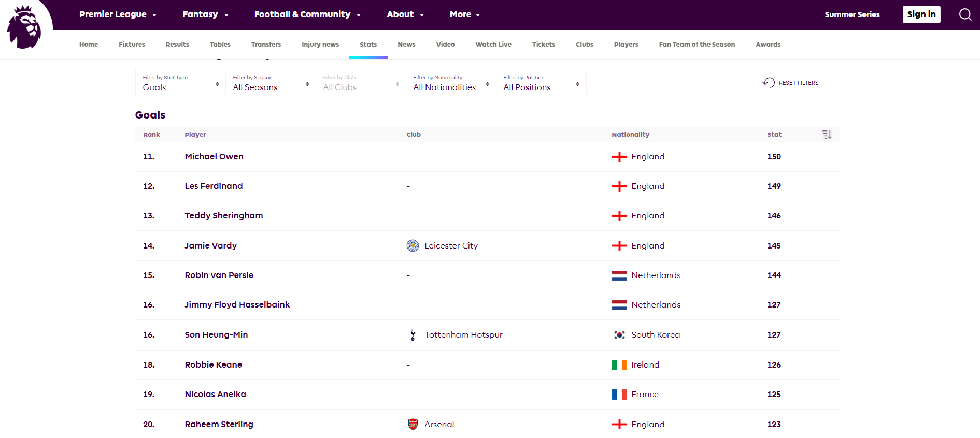Click the stat column sort icon
The width and height of the screenshot is (980, 438).
point(827,135)
